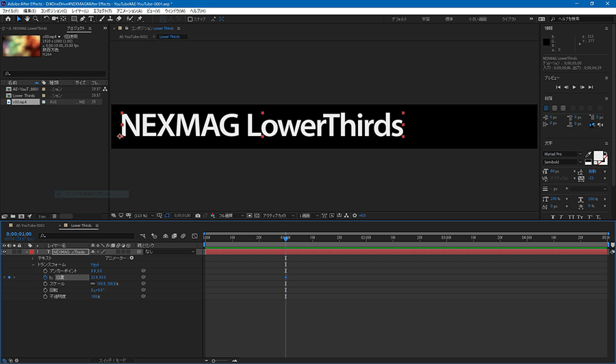Collapse the Transform property group

[33, 265]
